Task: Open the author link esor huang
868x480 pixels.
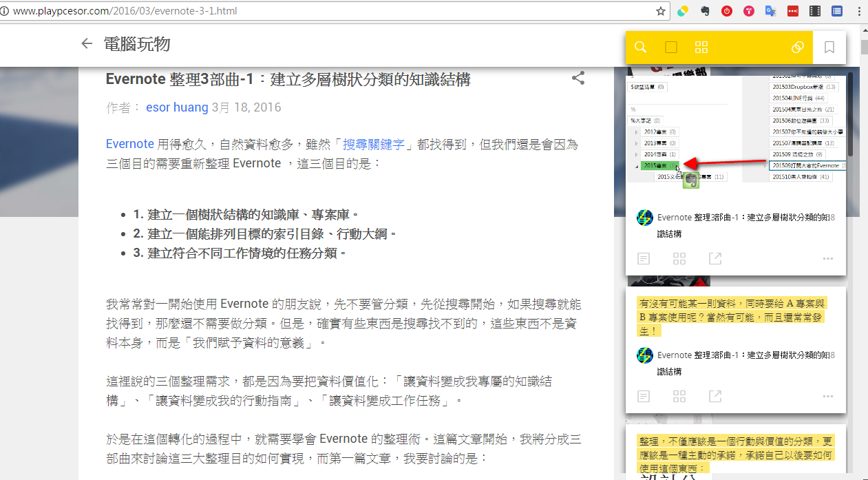Action: click(177, 107)
